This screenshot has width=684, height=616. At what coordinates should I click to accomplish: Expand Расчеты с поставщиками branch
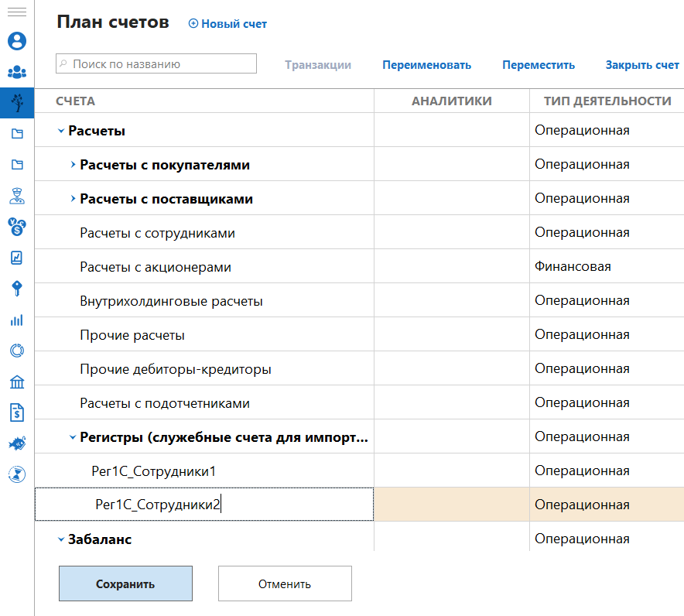73,199
